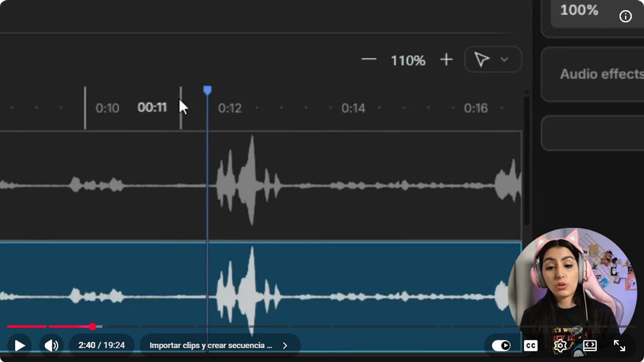Turn on closed captions
This screenshot has height=362, width=644.
pyautogui.click(x=530, y=345)
